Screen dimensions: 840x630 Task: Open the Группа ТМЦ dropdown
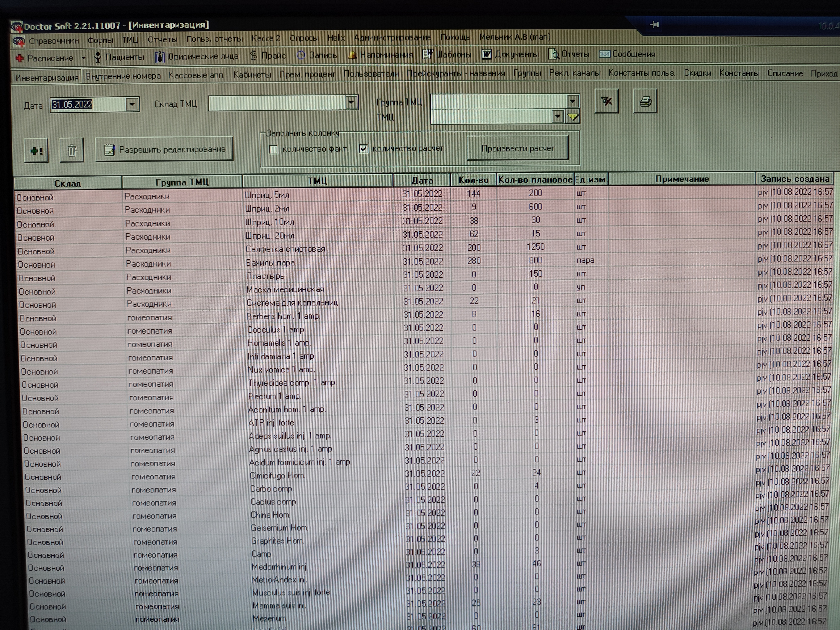[572, 101]
